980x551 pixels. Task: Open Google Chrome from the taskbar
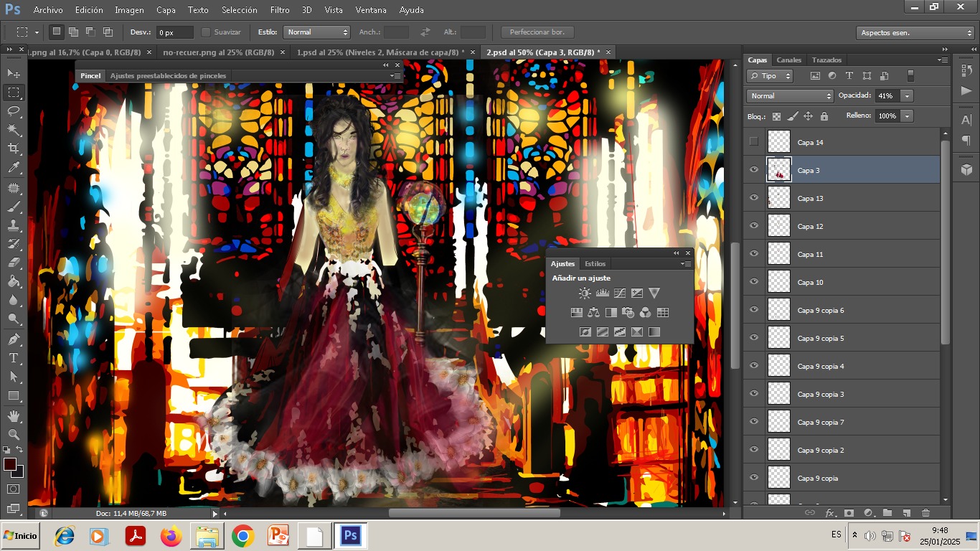click(243, 536)
